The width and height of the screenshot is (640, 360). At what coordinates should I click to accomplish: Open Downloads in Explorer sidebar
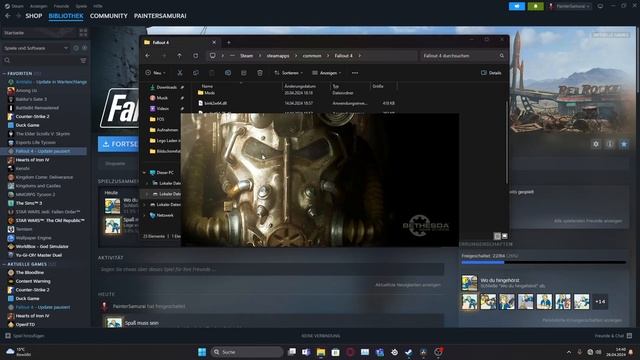coord(167,87)
